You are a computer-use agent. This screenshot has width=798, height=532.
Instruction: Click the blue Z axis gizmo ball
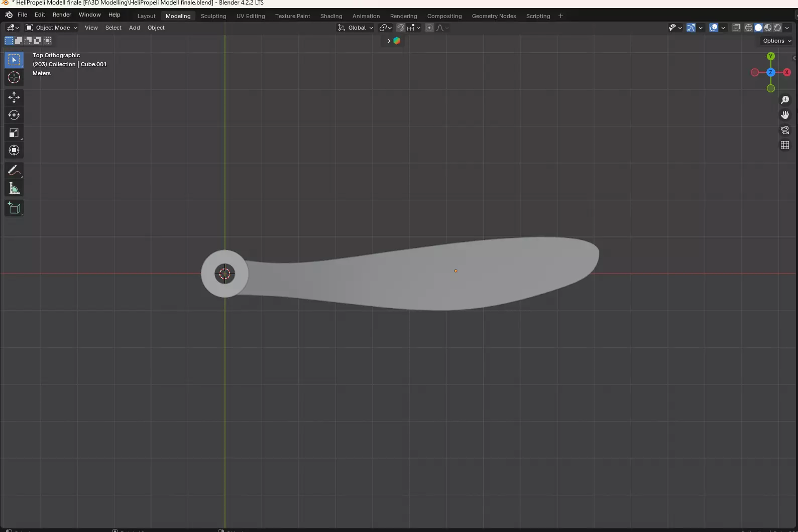tap(771, 72)
